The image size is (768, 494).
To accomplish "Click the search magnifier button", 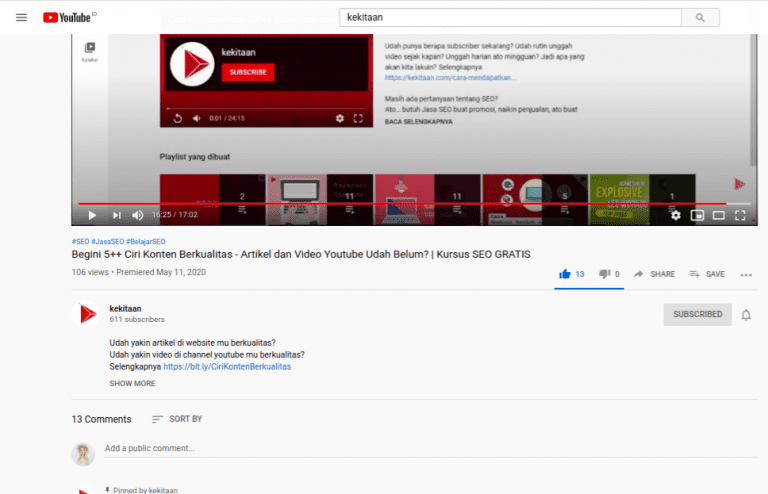I will 700,17.
